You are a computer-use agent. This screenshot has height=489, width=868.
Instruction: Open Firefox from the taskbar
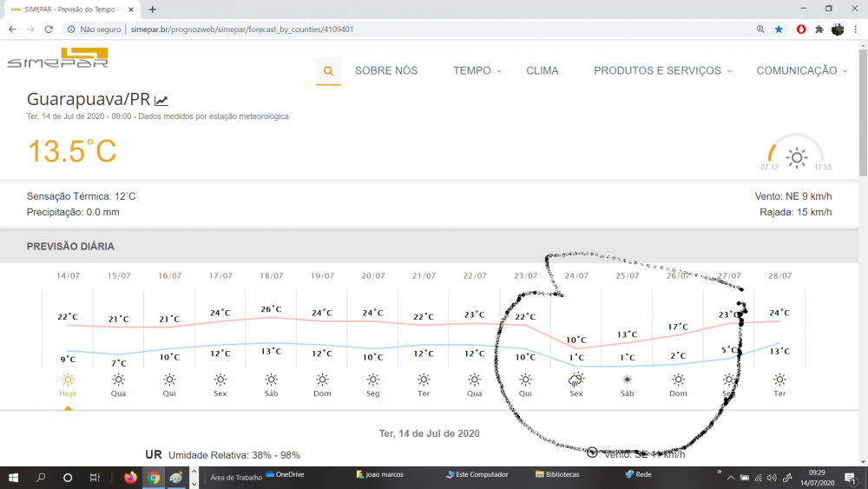tap(131, 477)
